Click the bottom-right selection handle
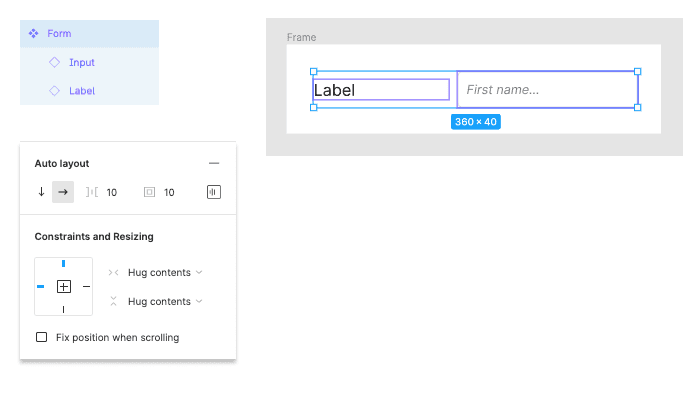The width and height of the screenshot is (699, 396). click(x=637, y=107)
